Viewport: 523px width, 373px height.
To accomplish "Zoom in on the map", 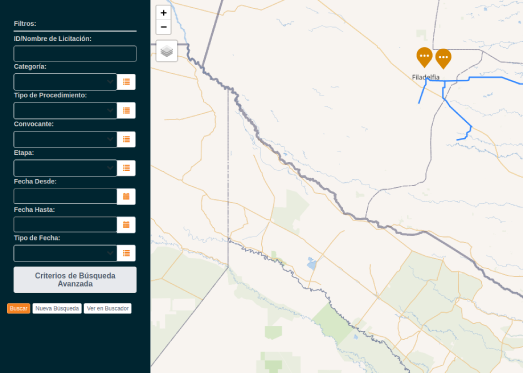I will point(163,13).
